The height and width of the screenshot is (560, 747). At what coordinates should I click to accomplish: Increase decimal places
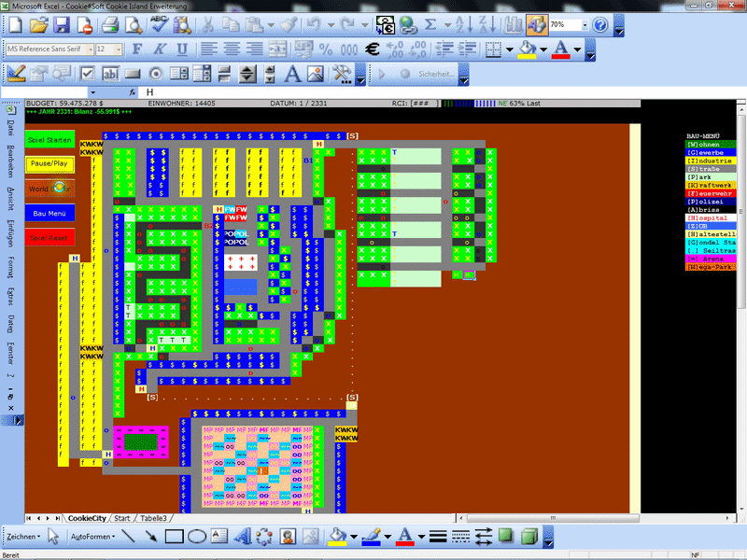395,49
